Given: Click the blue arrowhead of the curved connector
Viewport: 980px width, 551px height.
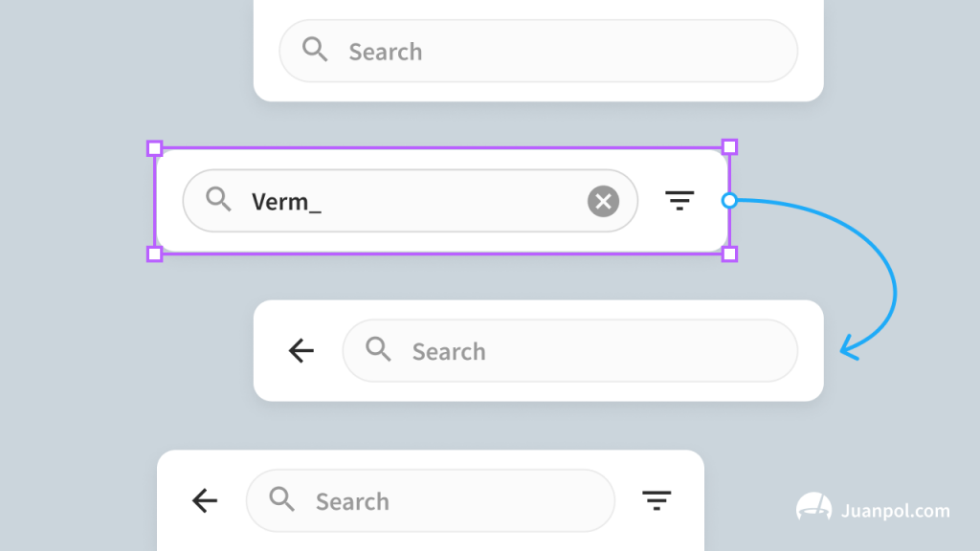Looking at the screenshot, I should coord(850,348).
